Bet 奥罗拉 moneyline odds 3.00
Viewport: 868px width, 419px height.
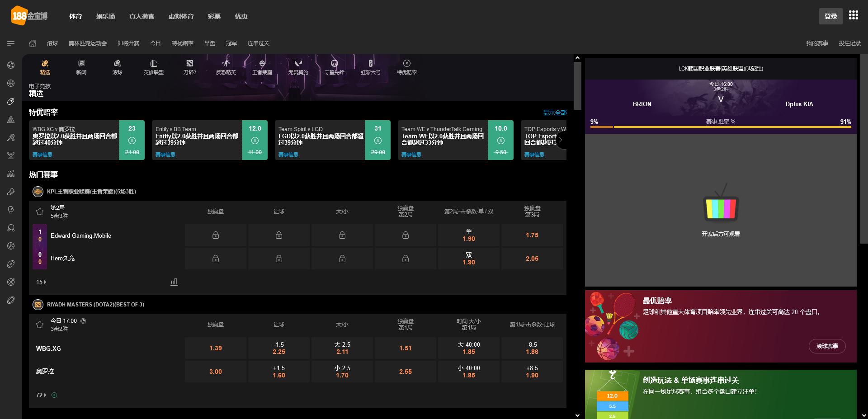216,372
